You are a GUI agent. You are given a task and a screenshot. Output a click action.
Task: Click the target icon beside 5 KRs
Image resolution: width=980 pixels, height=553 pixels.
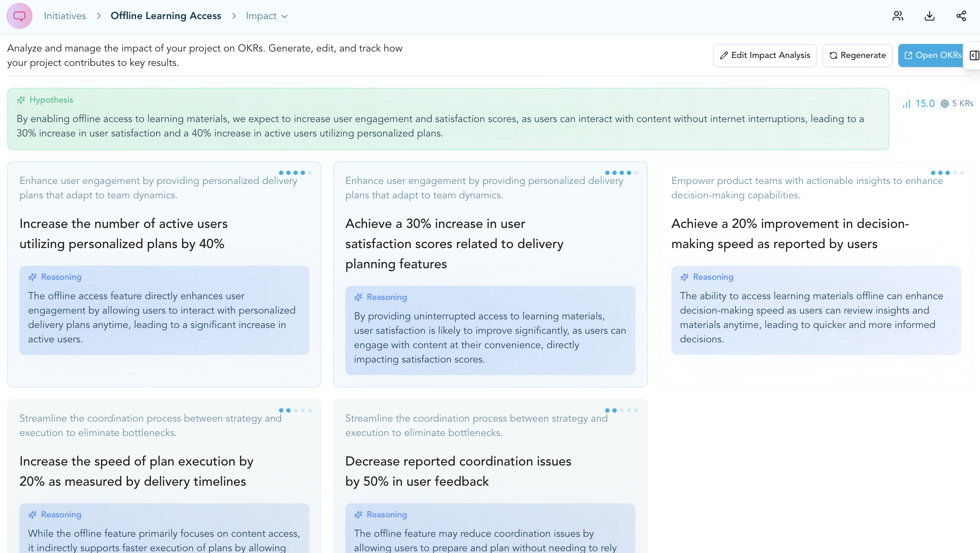[945, 103]
